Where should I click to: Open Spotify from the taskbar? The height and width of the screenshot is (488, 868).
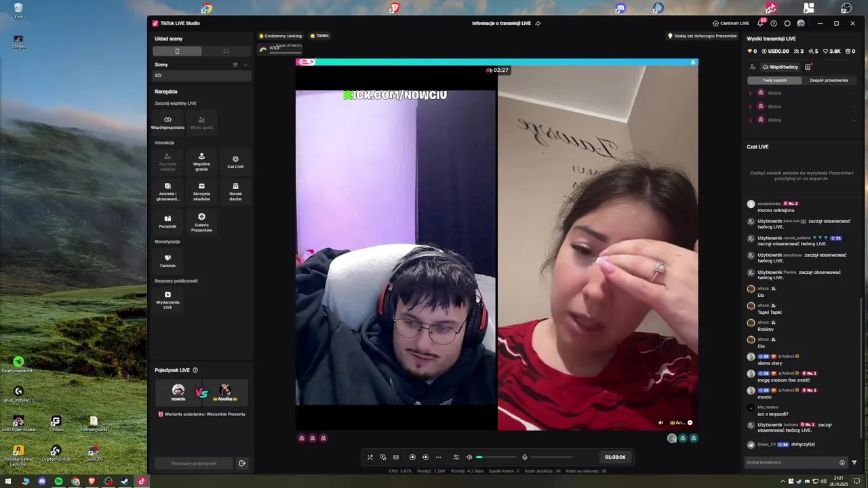pyautogui.click(x=58, y=481)
